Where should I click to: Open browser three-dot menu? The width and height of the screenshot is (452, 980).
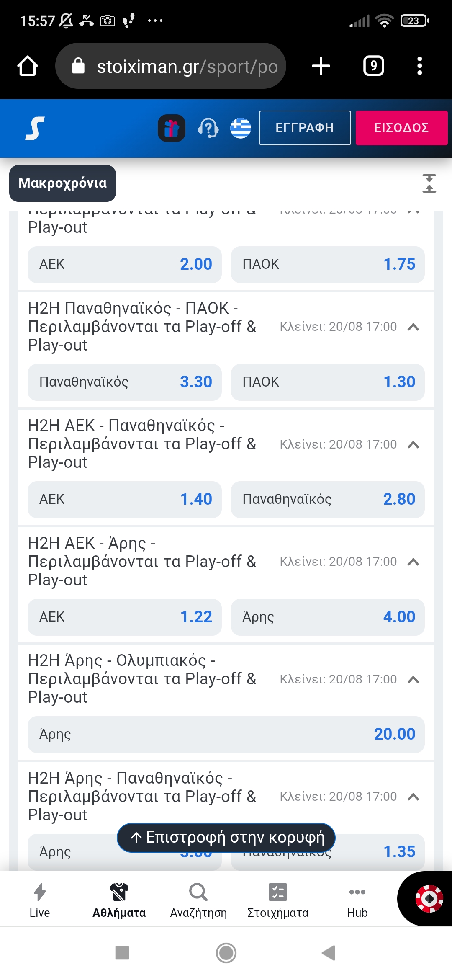click(420, 66)
